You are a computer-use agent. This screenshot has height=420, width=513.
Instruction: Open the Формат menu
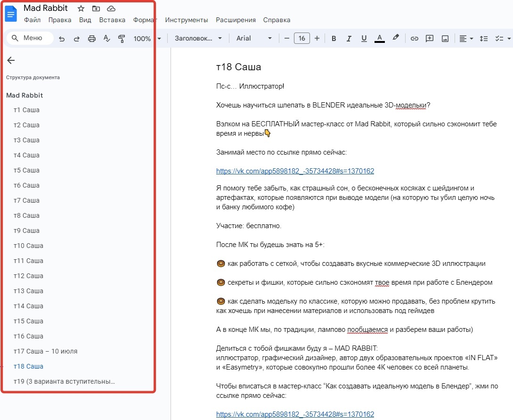(x=145, y=20)
